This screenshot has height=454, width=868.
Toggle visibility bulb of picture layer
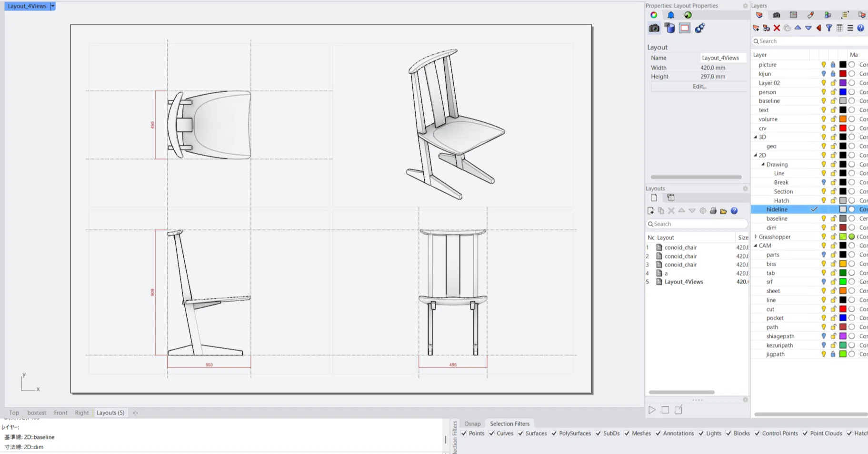coord(824,65)
